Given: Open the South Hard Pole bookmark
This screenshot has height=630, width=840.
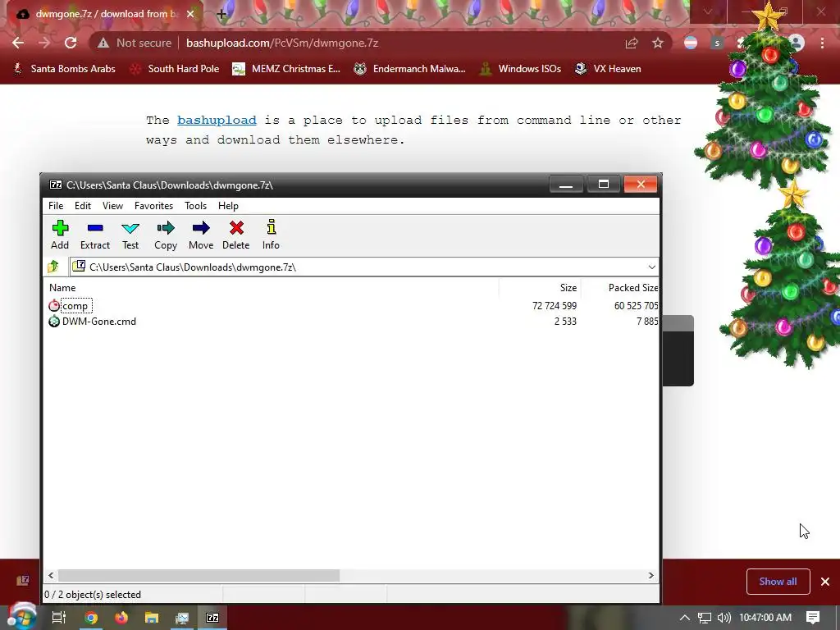Looking at the screenshot, I should (x=176, y=69).
